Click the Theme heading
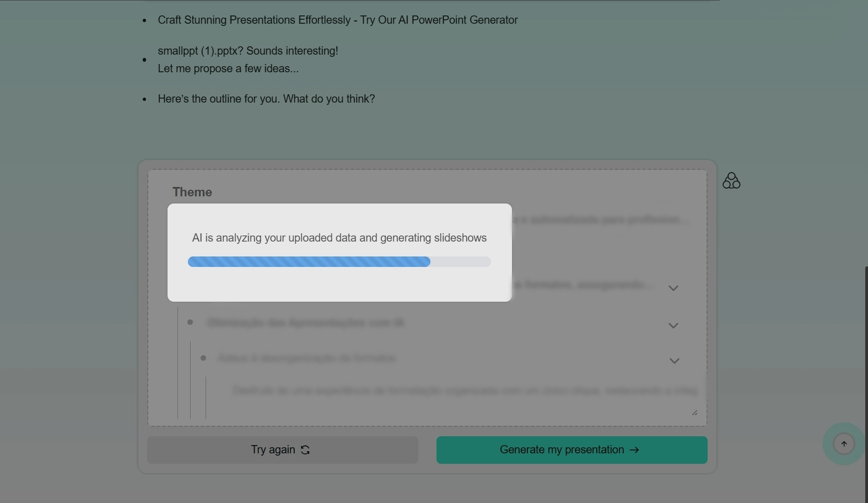This screenshot has height=503, width=868. [x=192, y=192]
